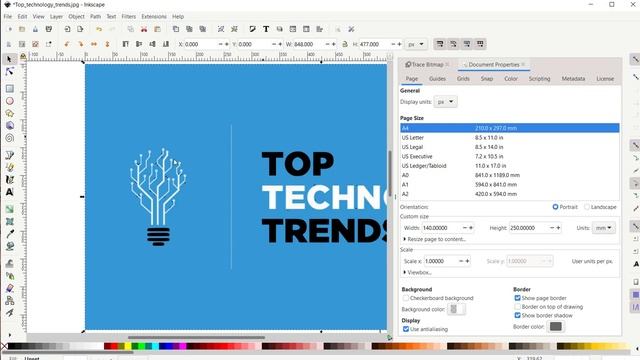Click the Import icon in toolbar
Screen dimensions: 640x360
(x=67, y=29)
